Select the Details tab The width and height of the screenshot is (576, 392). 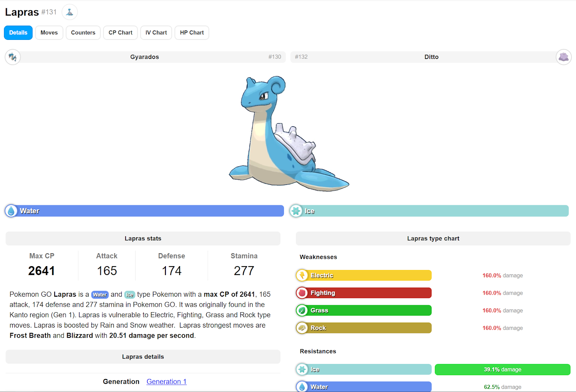(18, 33)
